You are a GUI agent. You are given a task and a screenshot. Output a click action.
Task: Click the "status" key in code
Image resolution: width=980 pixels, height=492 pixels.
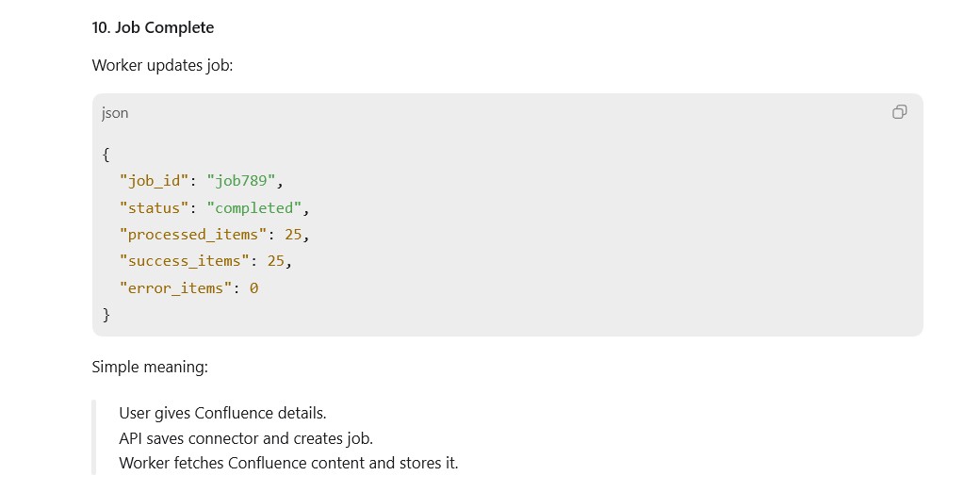click(x=154, y=207)
